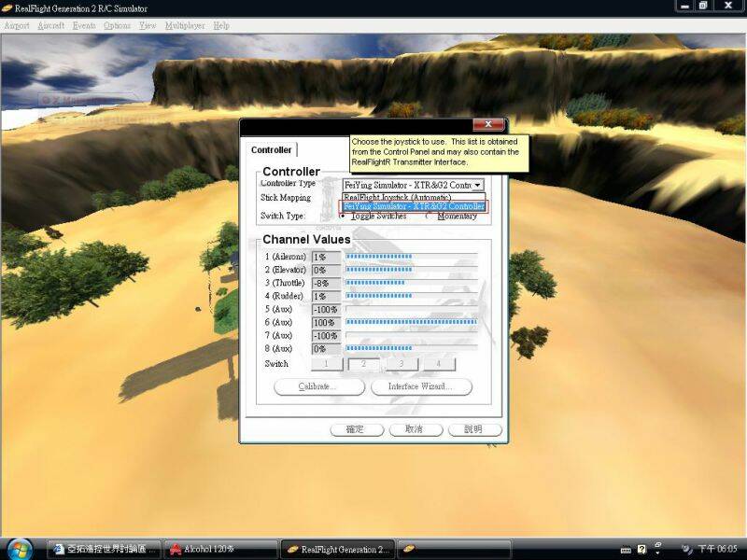Click Switch button 3
This screenshot has width=747, height=560.
(402, 364)
